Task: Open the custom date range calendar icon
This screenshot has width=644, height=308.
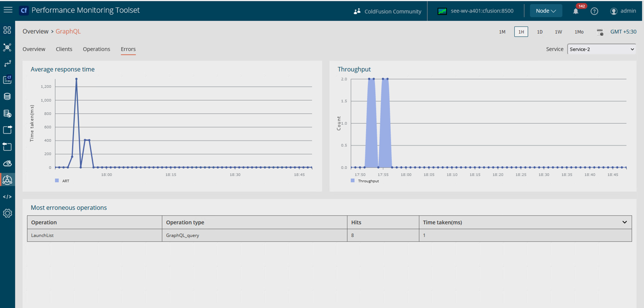Action: (600, 32)
